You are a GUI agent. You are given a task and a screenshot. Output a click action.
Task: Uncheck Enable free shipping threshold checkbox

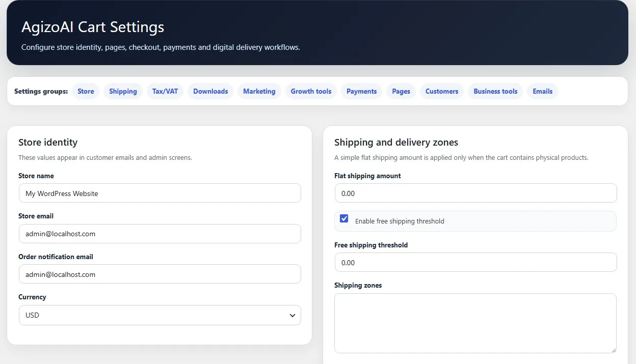pos(344,218)
